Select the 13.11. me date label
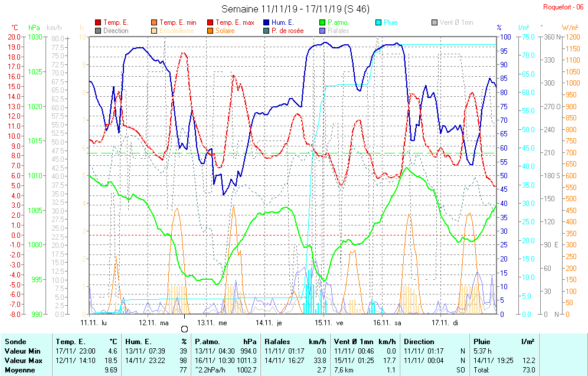 tap(213, 323)
